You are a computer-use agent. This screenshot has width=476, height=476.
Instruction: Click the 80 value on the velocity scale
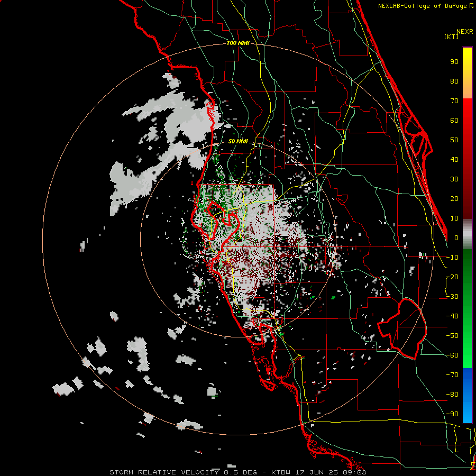pos(454,81)
